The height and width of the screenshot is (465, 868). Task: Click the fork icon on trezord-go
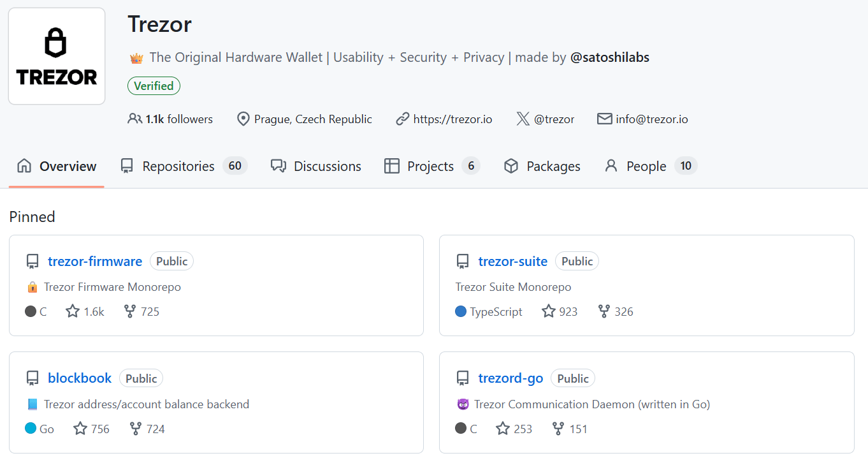coord(558,429)
